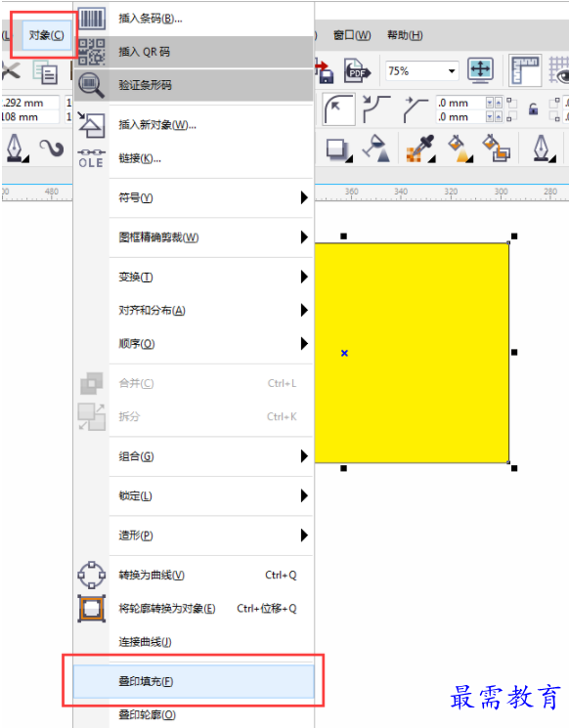569x728 pixels.
Task: Expand the 对齐和分布(A) submenu
Action: tap(194, 310)
